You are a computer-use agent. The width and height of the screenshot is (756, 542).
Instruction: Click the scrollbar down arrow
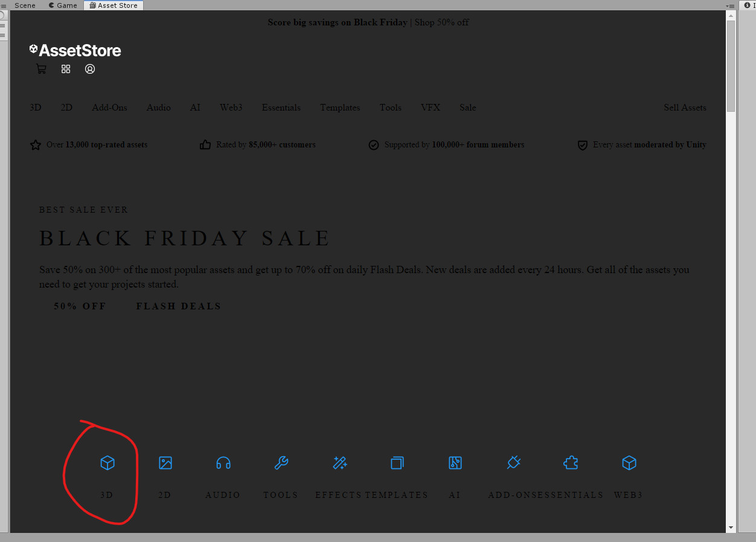(x=731, y=527)
